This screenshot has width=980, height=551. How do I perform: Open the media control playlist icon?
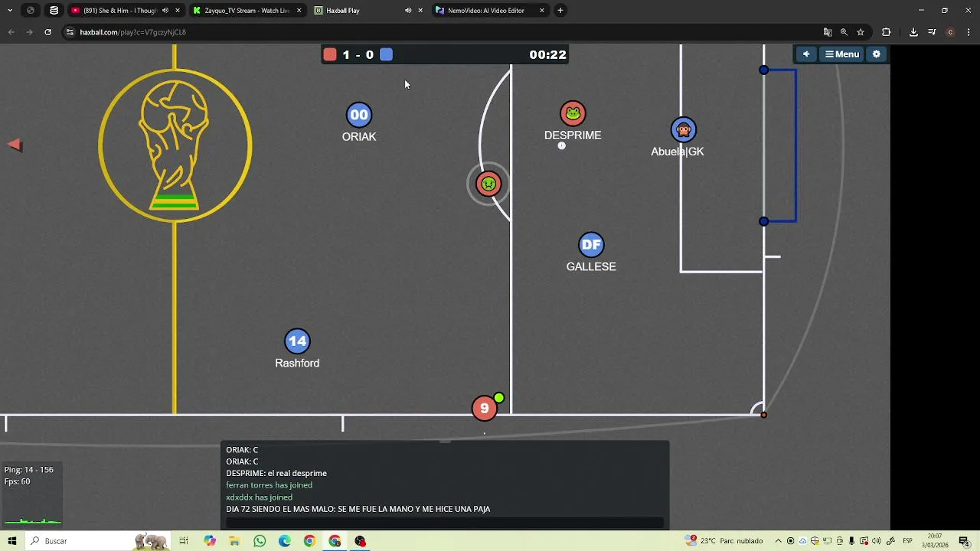(x=932, y=32)
